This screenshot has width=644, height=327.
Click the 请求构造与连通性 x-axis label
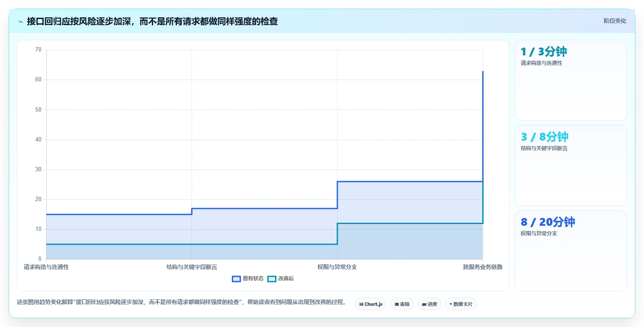click(x=46, y=267)
